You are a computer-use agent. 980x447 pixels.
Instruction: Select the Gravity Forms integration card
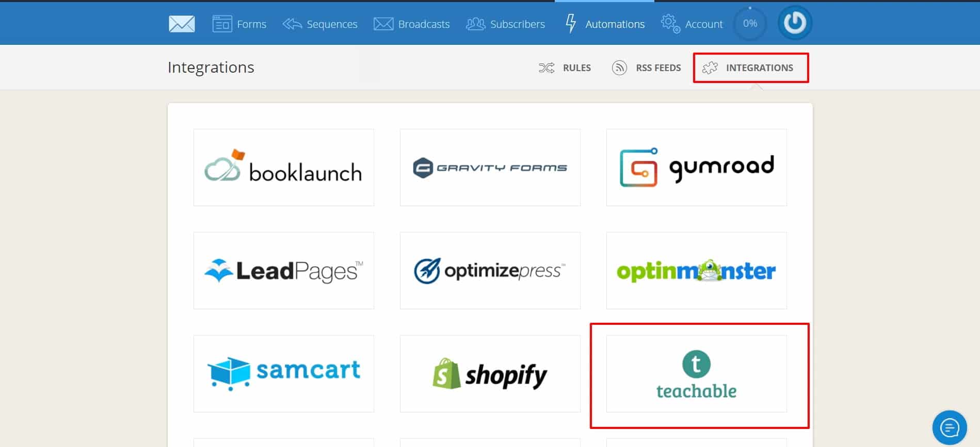[490, 168]
